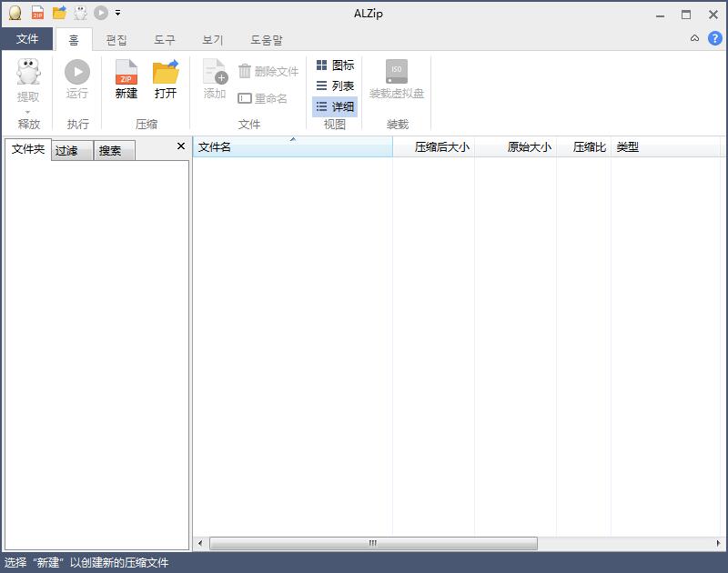Click the 重命名 rename button
The height and width of the screenshot is (573, 728).
click(262, 98)
